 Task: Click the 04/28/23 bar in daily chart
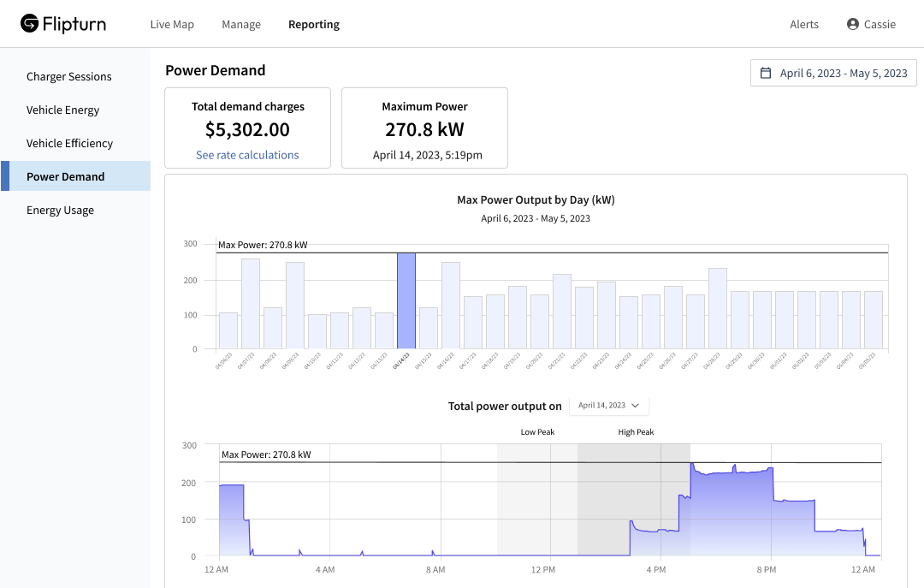click(x=718, y=308)
